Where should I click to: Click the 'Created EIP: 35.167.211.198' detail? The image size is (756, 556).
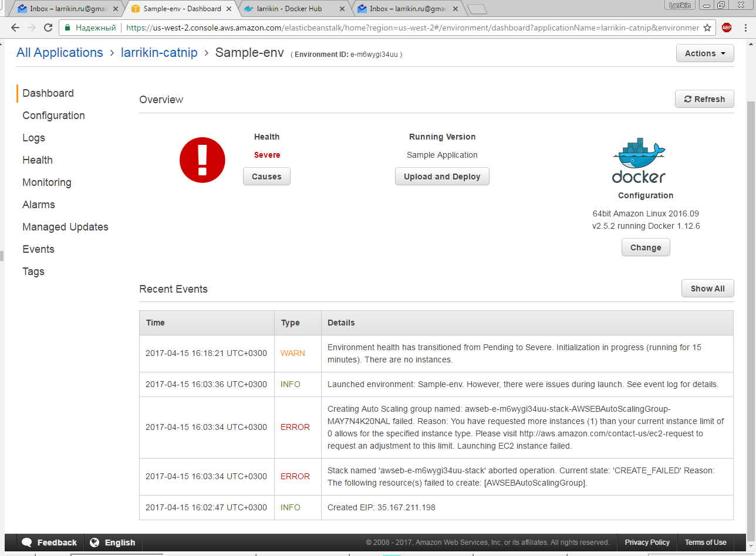pos(382,507)
